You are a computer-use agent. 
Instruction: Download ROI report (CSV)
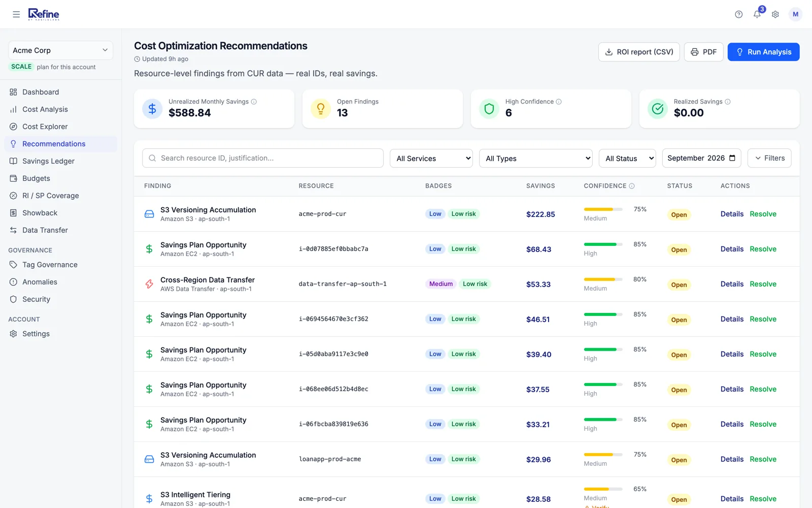(x=639, y=52)
